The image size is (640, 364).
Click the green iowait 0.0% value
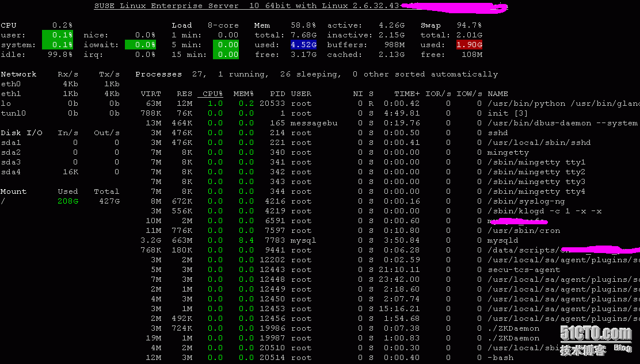(x=140, y=45)
